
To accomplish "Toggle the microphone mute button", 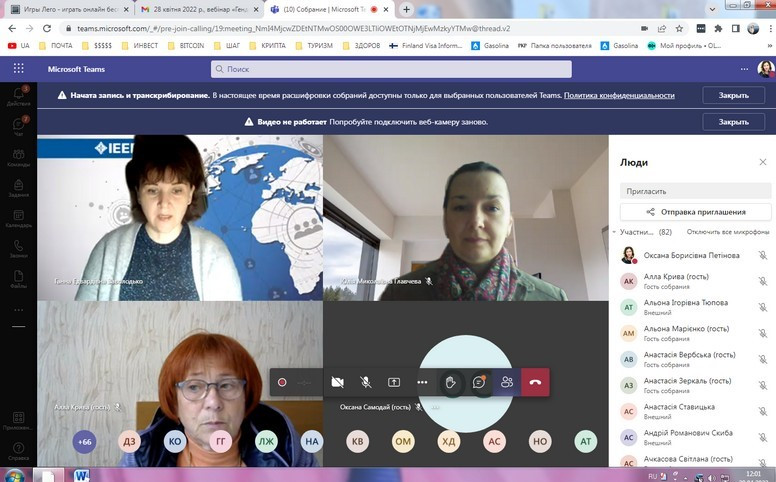I will [x=366, y=382].
